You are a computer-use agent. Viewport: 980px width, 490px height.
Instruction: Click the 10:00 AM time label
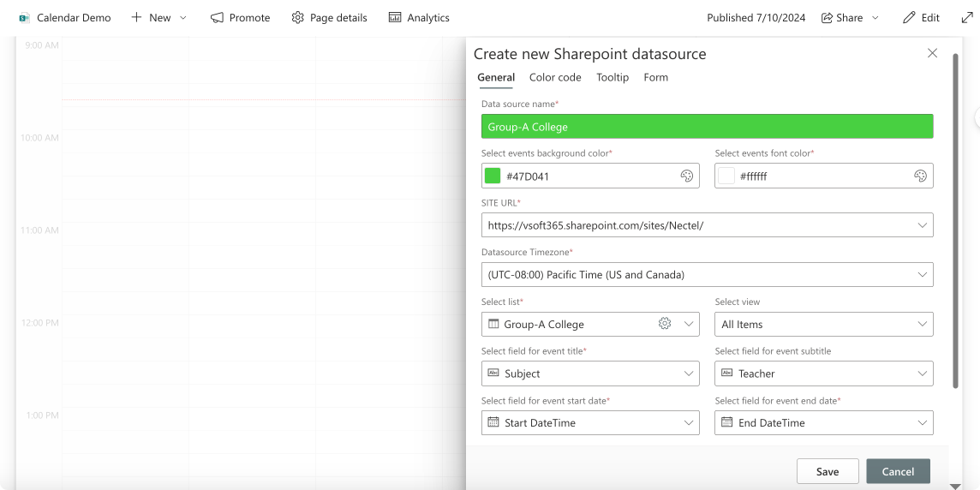coord(39,138)
